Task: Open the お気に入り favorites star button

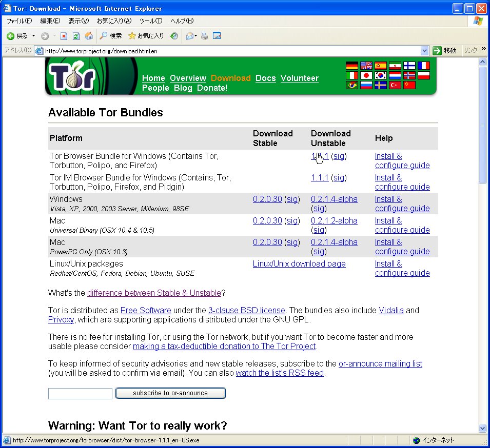Action: click(146, 36)
